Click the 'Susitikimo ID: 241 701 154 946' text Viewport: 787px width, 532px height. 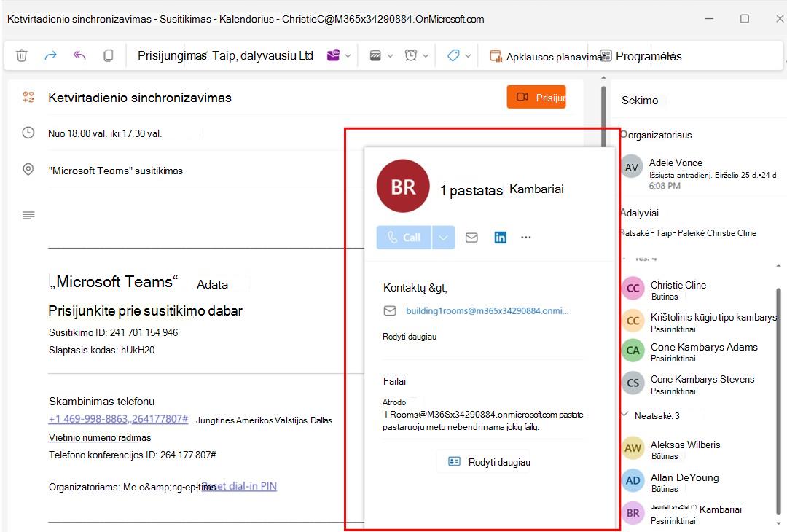point(114,333)
